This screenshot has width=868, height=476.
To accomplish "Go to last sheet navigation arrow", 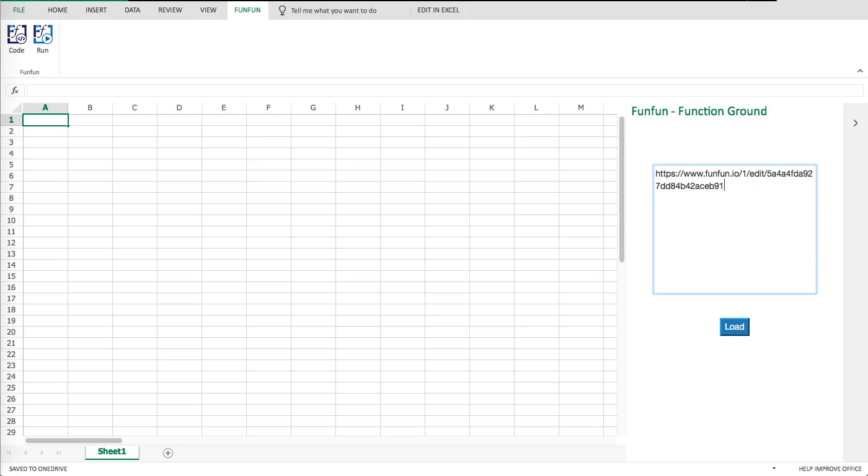I will tap(59, 453).
